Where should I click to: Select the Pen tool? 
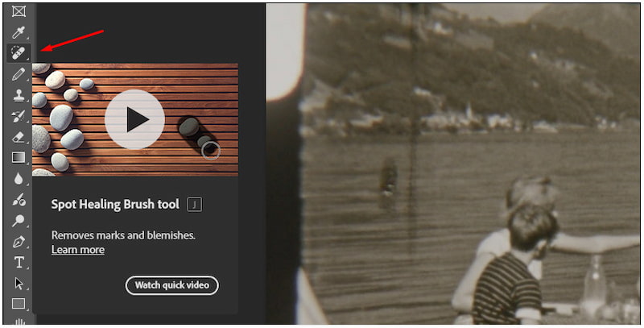pos(19,242)
